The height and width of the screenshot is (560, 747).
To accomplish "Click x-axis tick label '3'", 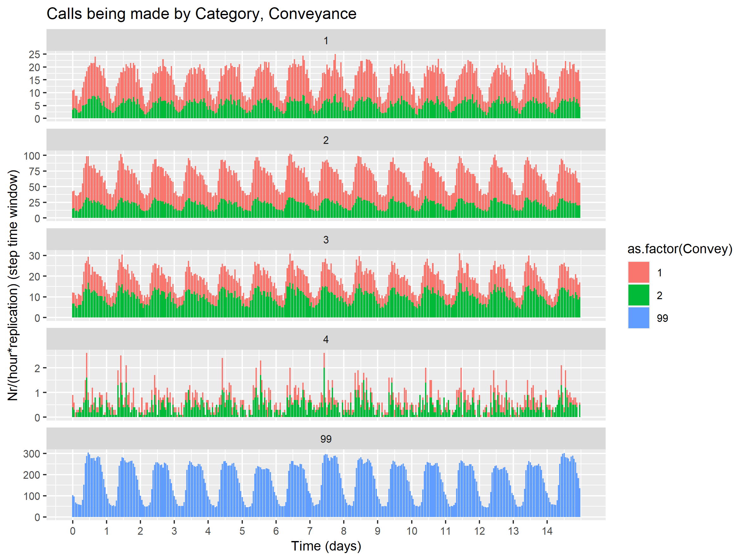I will pos(174,531).
